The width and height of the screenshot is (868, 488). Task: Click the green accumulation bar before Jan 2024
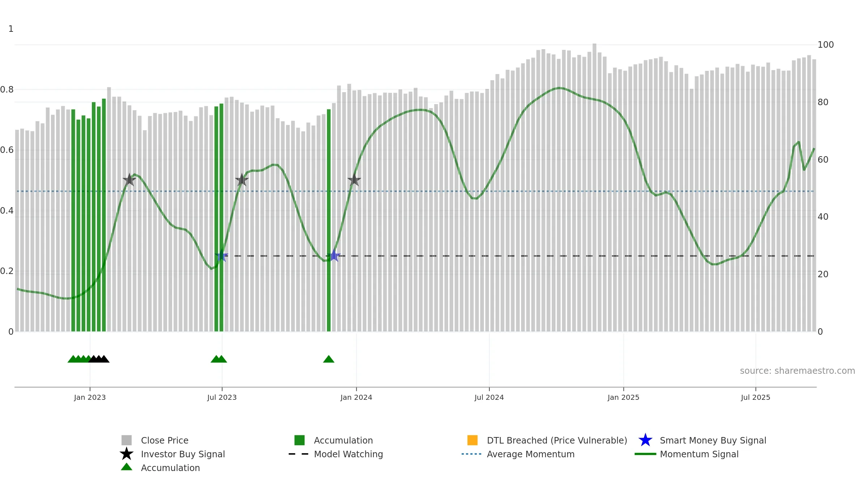[329, 220]
